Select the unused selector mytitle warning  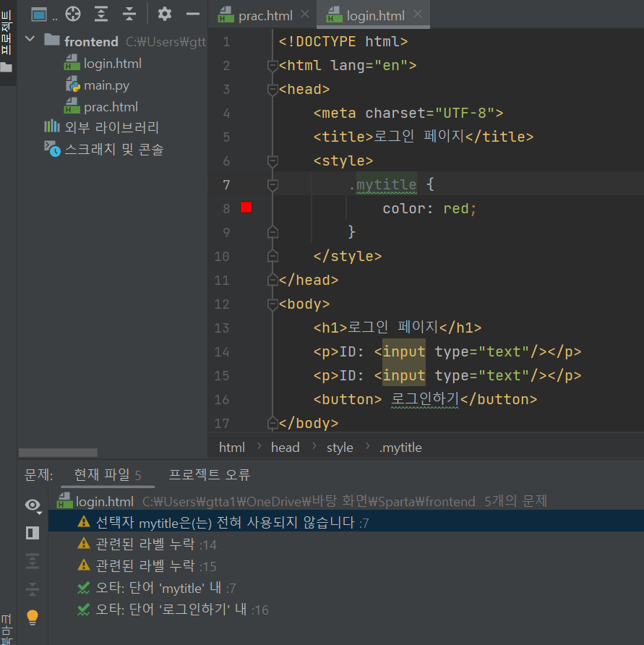tap(346, 522)
